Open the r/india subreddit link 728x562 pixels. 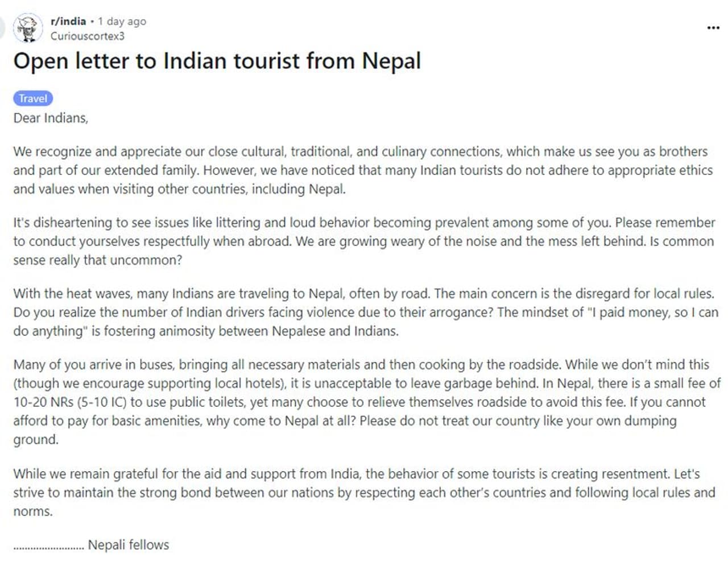tap(68, 21)
